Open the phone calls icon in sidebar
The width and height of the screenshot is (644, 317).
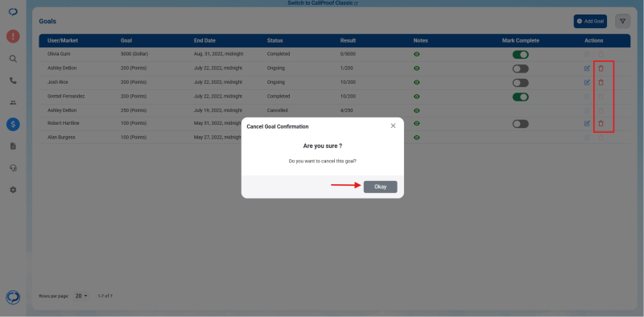point(13,80)
